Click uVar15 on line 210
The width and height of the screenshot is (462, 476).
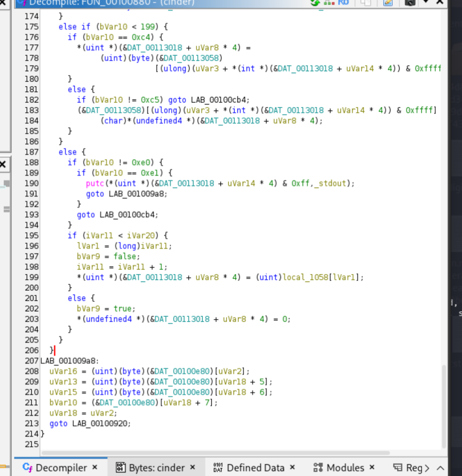63,392
